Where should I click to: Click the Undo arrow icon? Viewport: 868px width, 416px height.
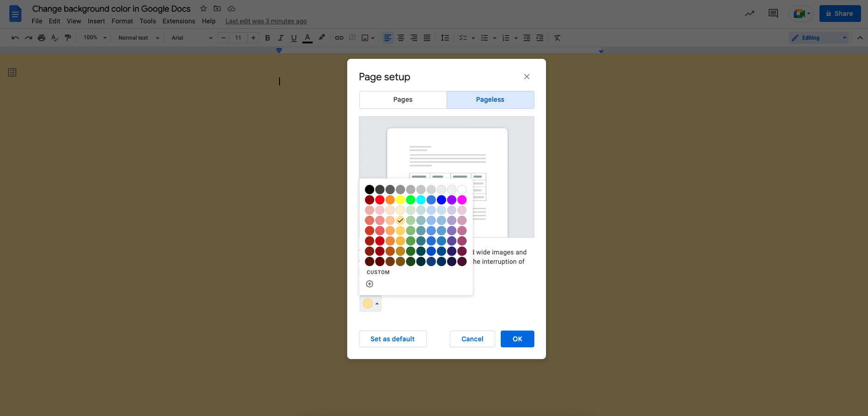[x=15, y=38]
